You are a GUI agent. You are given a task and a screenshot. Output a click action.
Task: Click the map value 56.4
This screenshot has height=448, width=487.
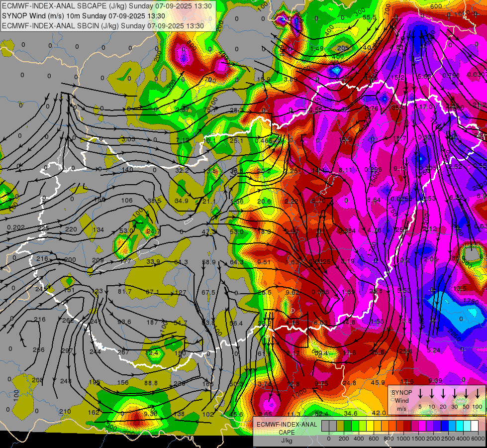point(236,324)
